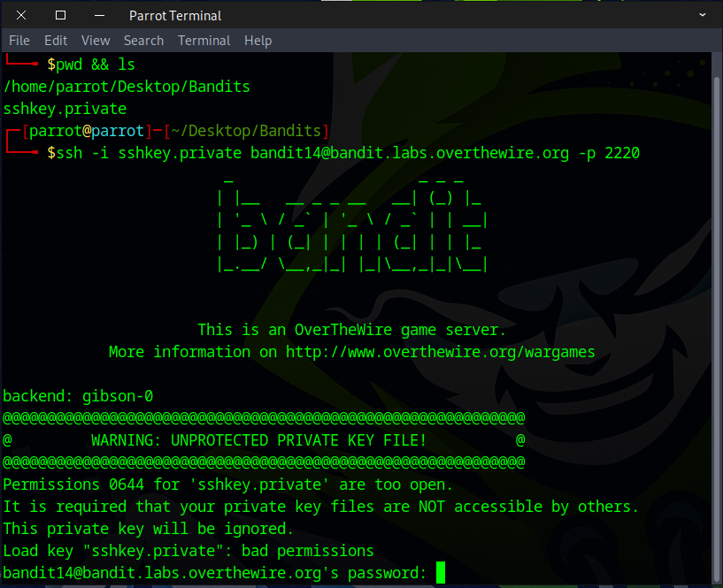Click the green cursor at password prompt

[x=441, y=574]
